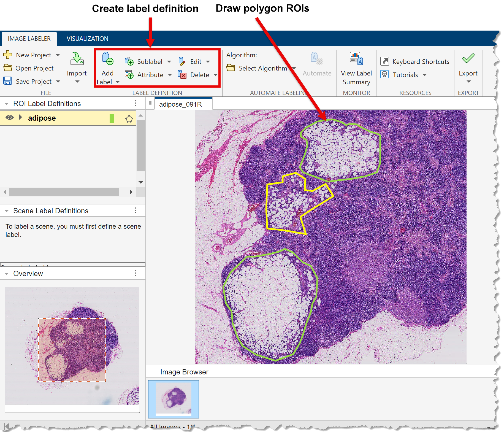
Task: Switch to the VISUALIZATION tab
Action: click(x=87, y=39)
